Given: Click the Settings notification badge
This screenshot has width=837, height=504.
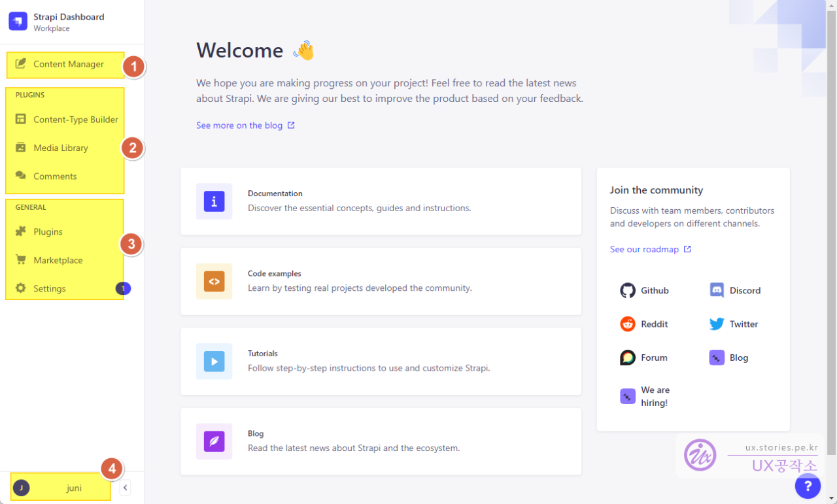Looking at the screenshot, I should tap(123, 288).
